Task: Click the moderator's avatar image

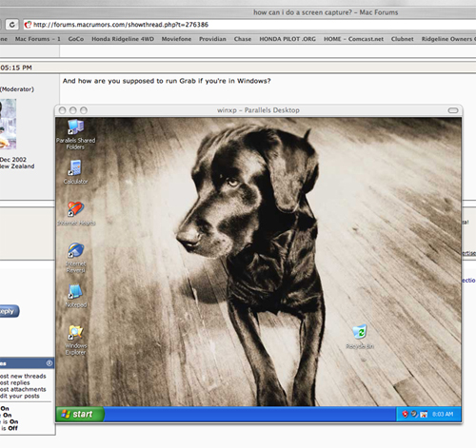Action: click(8, 124)
